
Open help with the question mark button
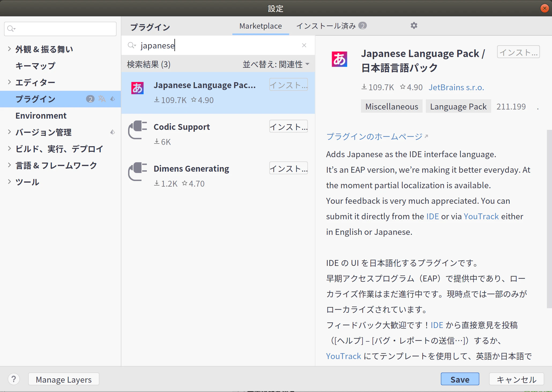click(x=14, y=379)
